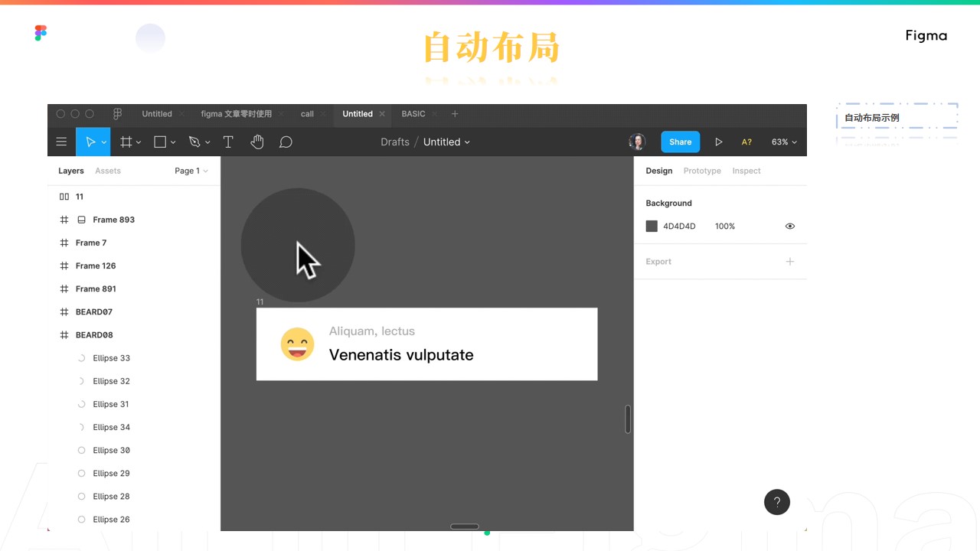Screen dimensions: 980x551
Task: Select the Frame 893 layer
Action: coord(113,220)
